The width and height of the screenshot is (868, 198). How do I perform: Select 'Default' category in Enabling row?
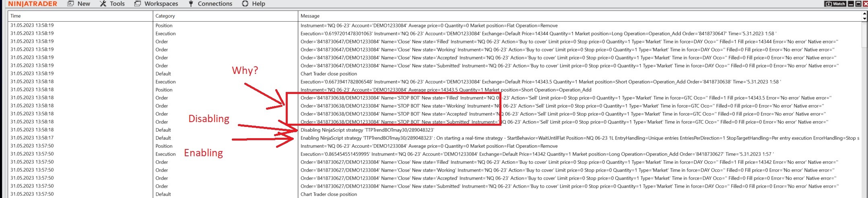(163, 138)
